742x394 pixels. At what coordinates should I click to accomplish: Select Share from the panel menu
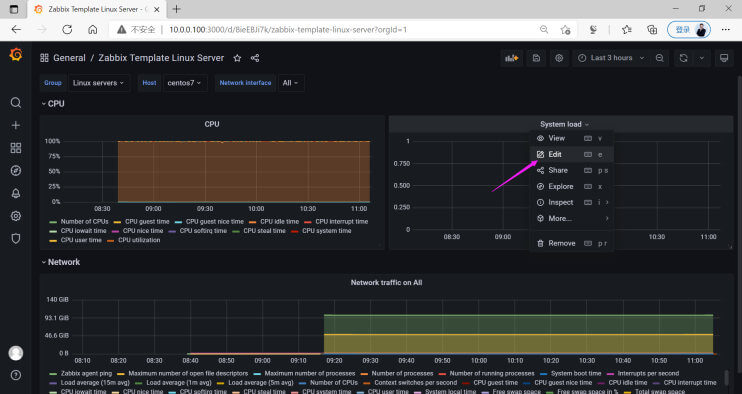pyautogui.click(x=572, y=170)
